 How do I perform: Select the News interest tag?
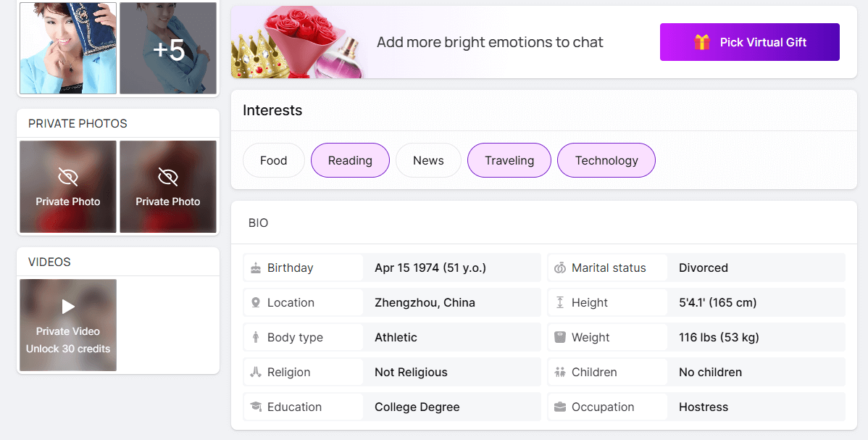[428, 160]
